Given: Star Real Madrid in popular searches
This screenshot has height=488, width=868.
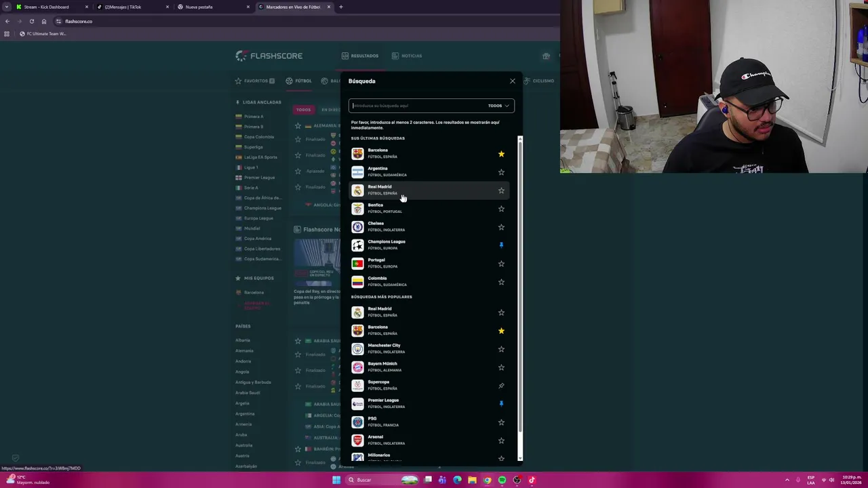Looking at the screenshot, I should [x=501, y=312].
